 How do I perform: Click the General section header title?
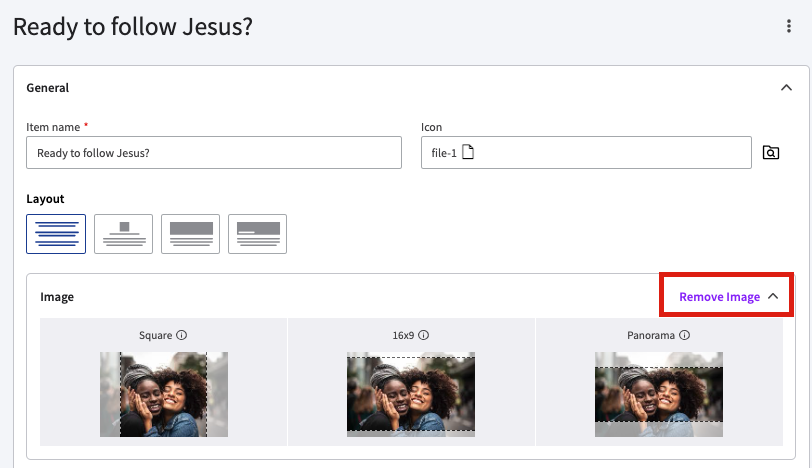47,88
